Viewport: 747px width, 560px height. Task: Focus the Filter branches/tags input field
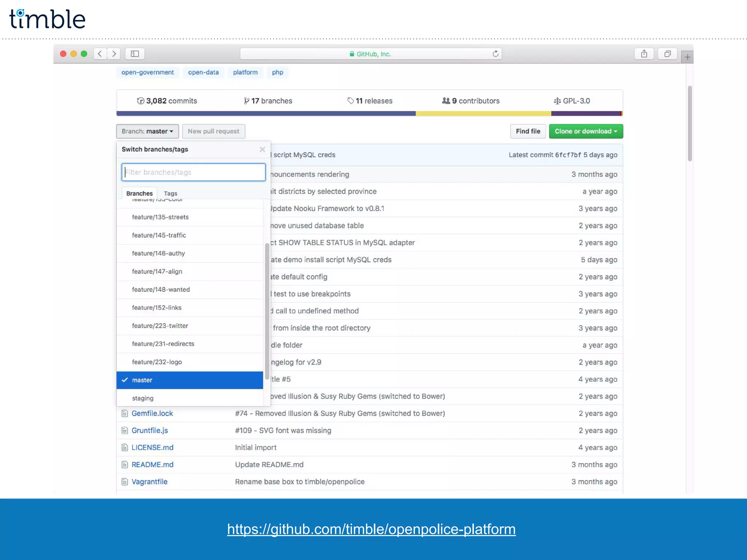pos(193,172)
